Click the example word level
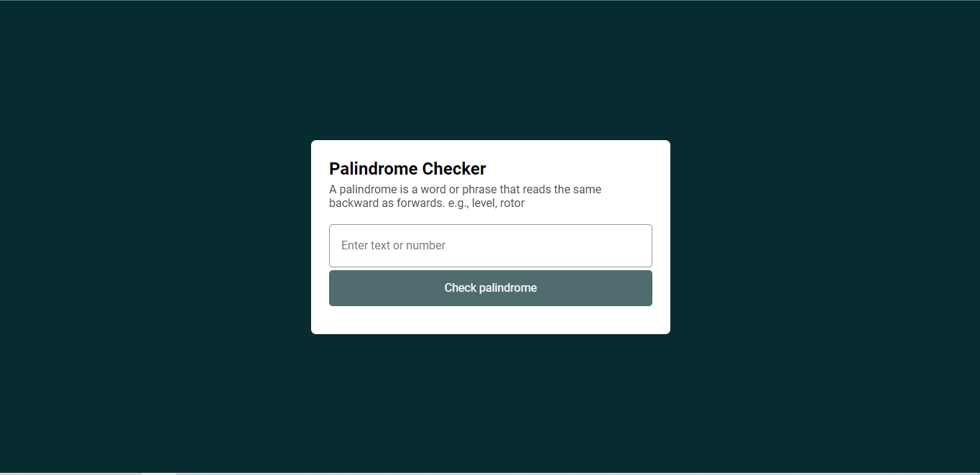Viewport: 980px width, 475px height. point(480,203)
